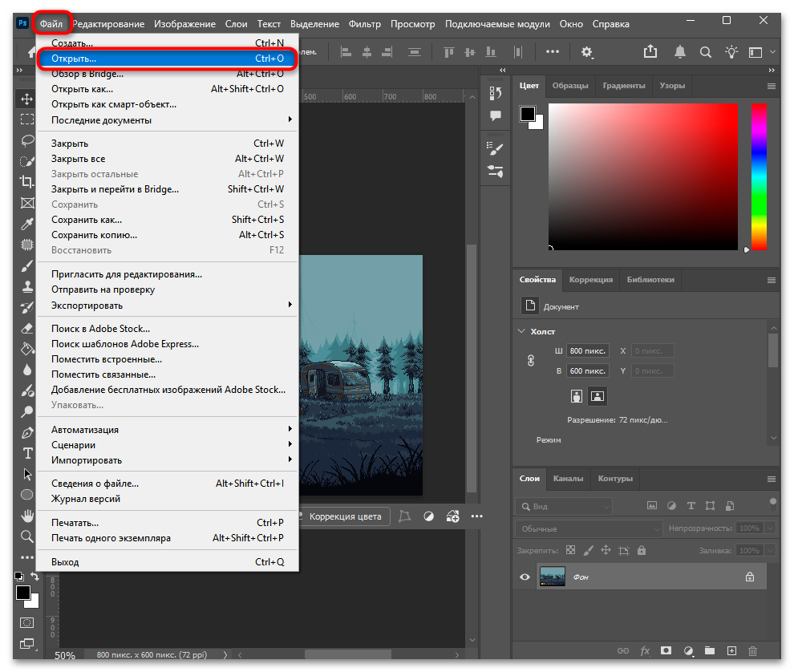Switch to the Каналы tab
794x672 pixels.
point(568,479)
